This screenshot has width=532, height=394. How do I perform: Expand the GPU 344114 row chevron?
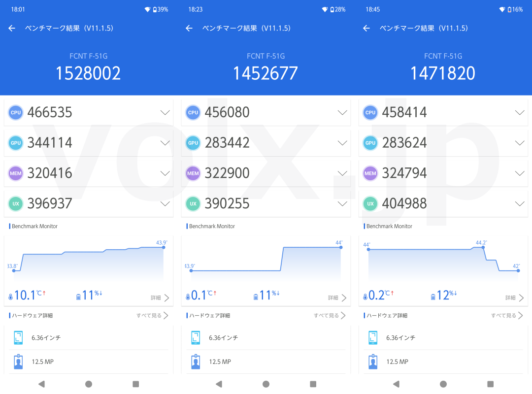165,143
